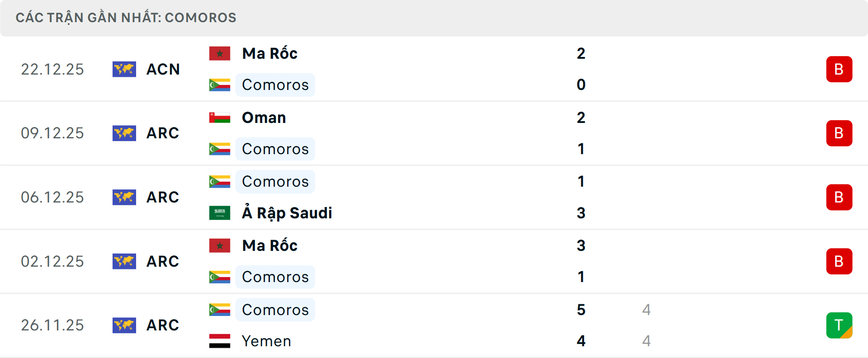Click the Yemen flag icon
This screenshot has width=868, height=358.
point(220,341)
